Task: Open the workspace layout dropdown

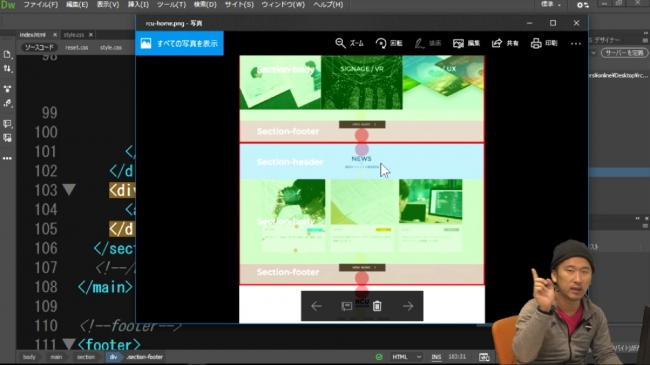Action: point(551,5)
